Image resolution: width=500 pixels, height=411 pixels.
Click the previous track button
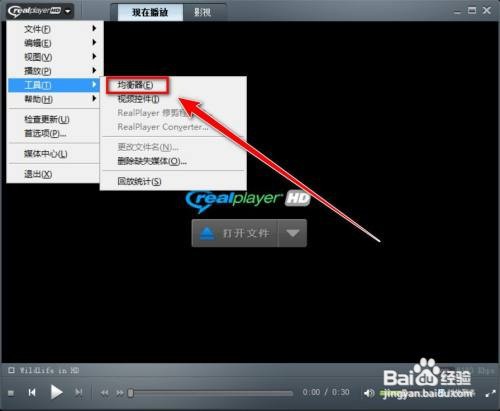tap(32, 393)
